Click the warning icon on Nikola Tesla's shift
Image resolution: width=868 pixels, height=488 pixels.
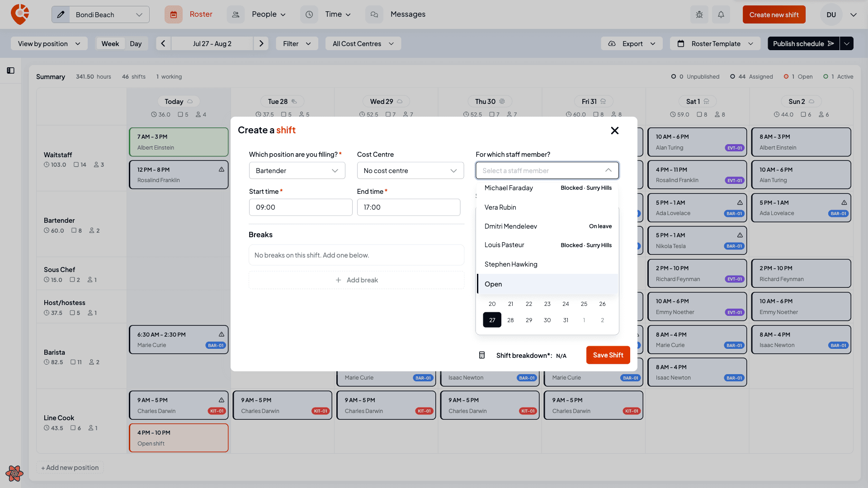click(740, 235)
